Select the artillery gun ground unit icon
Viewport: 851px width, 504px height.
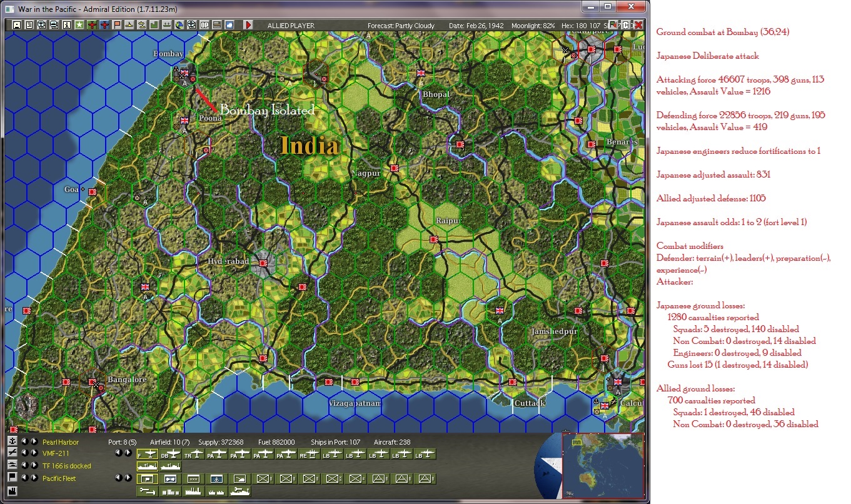[x=240, y=479]
